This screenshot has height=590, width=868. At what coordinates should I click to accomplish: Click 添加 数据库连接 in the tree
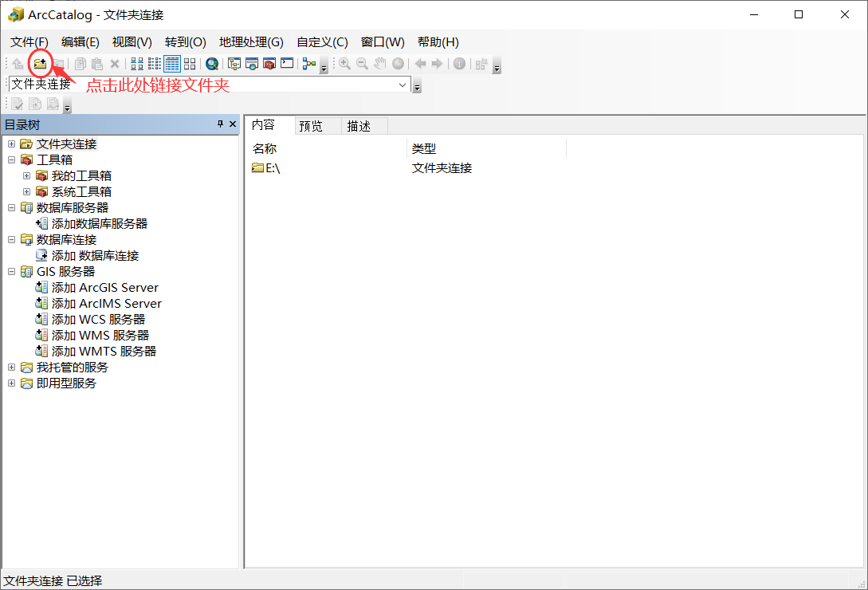(x=88, y=256)
